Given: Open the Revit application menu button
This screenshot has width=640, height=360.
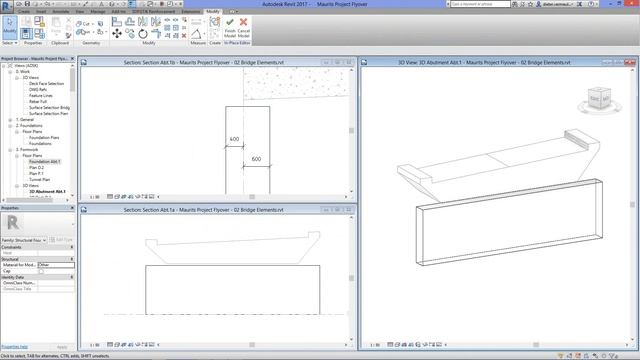Looking at the screenshot, I should pos(7,6).
